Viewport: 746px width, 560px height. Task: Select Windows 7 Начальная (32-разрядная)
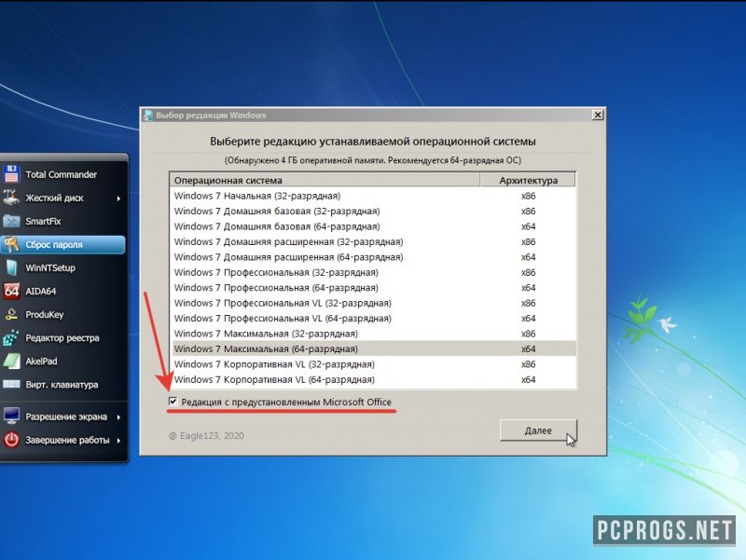(x=373, y=196)
